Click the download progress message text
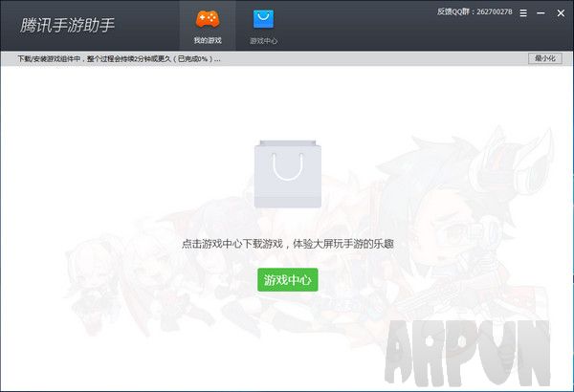This screenshot has width=574, height=392. [119, 59]
